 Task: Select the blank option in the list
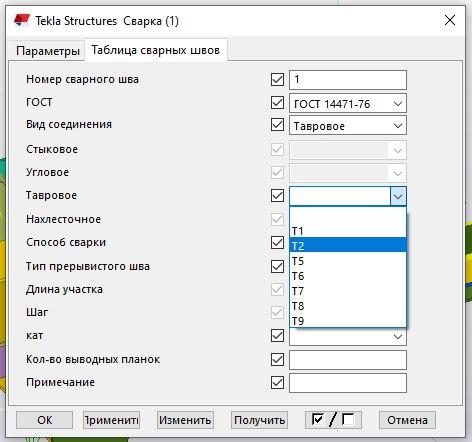pos(348,216)
